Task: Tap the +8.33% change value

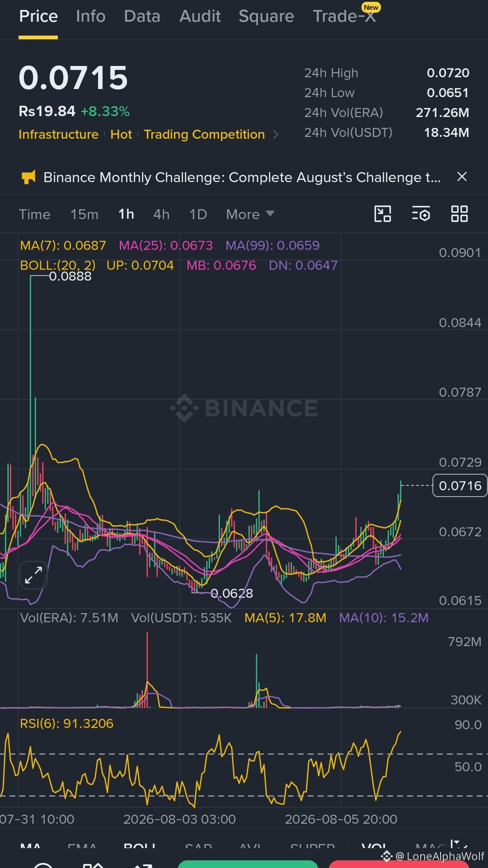Action: (105, 111)
